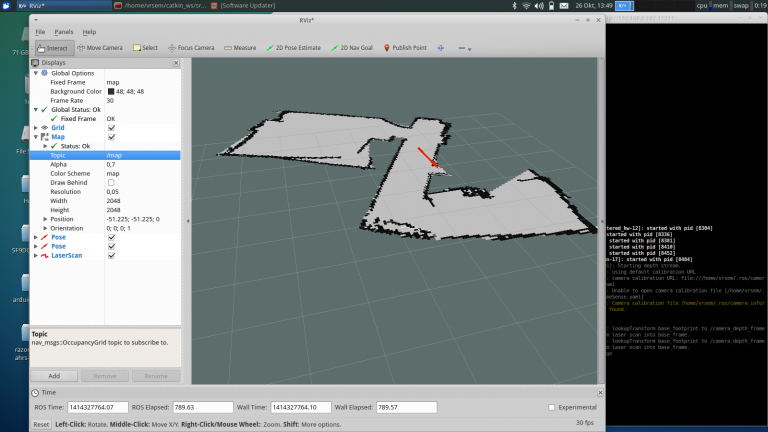Expand the first Pose display
The width and height of the screenshot is (768, 432).
36,237
